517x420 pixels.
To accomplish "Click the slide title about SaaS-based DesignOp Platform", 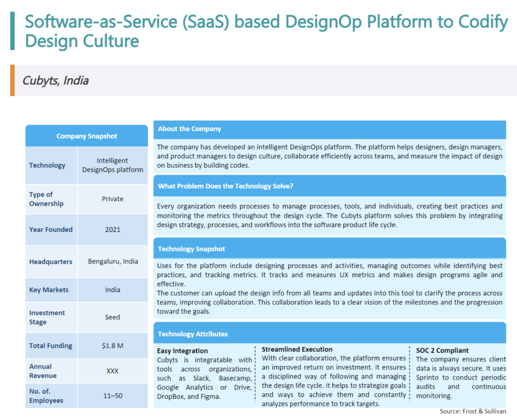I will click(x=266, y=31).
